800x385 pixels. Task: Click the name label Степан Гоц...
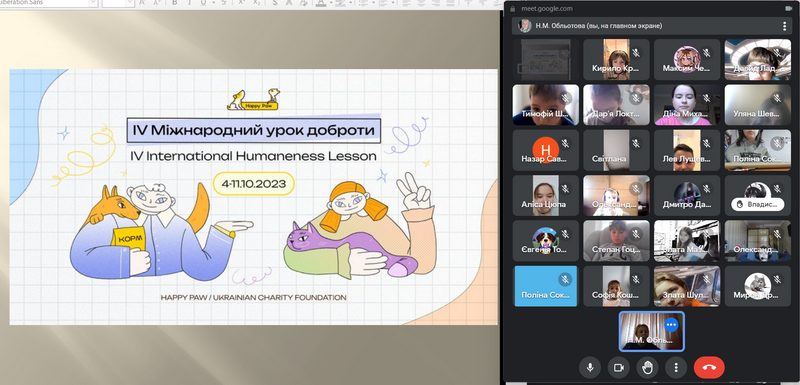click(615, 249)
